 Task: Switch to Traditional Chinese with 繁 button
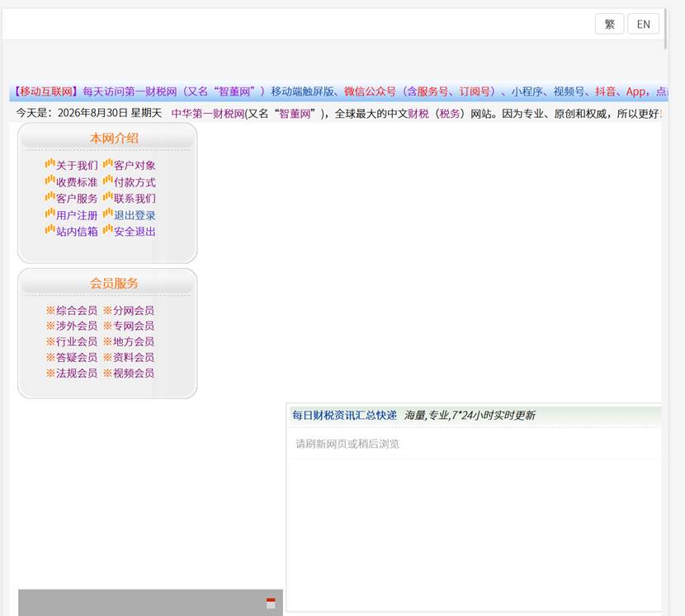tap(609, 24)
